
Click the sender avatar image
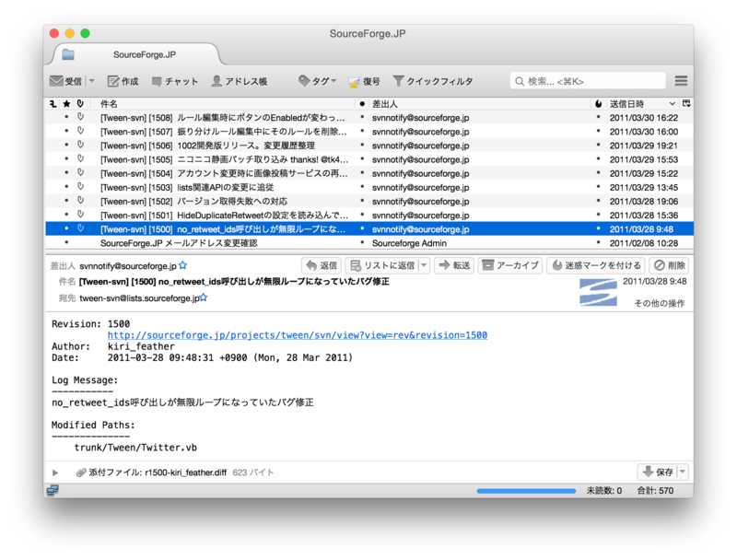598,292
